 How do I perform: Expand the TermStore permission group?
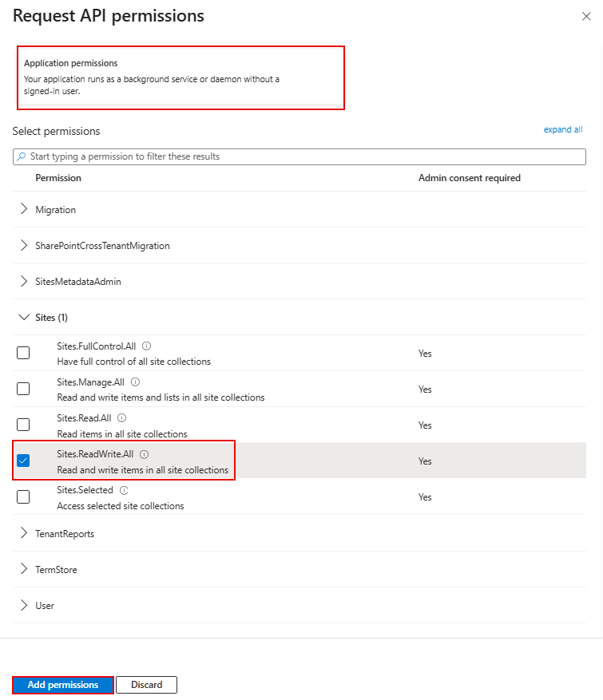coord(24,569)
